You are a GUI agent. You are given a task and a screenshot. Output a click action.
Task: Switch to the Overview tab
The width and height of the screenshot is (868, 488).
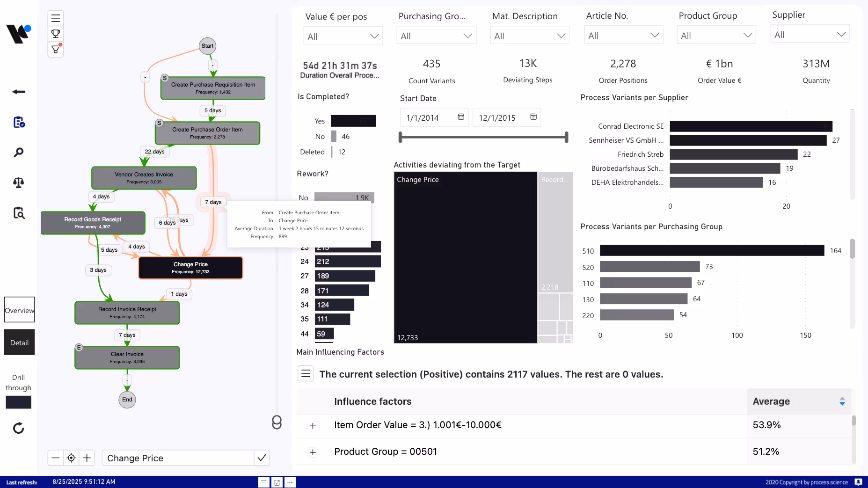coord(19,310)
